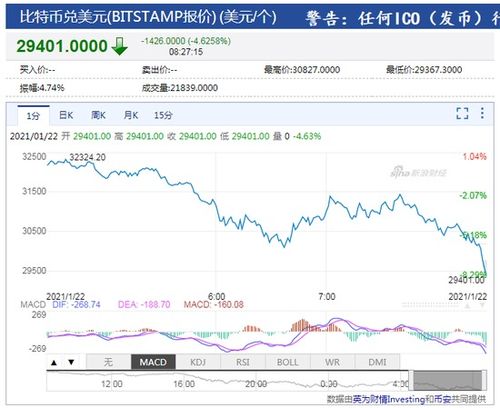Select the 无 indicator option
Screen dimensions: 500x408
(108, 362)
